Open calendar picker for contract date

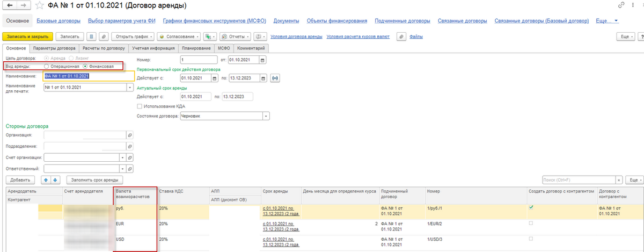(x=262, y=60)
